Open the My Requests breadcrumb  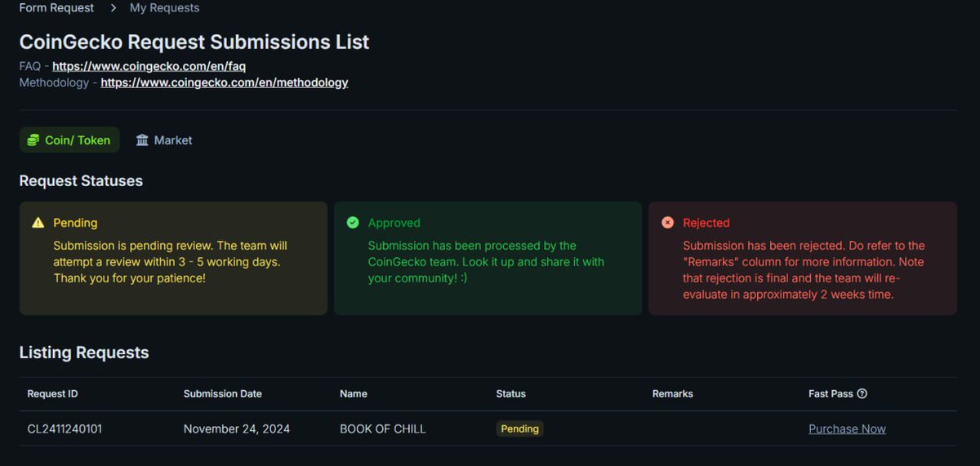(164, 7)
